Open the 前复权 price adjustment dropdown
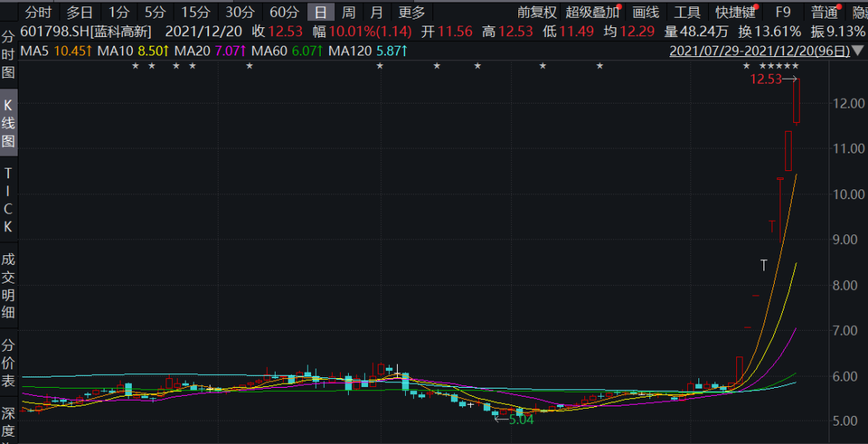 536,12
